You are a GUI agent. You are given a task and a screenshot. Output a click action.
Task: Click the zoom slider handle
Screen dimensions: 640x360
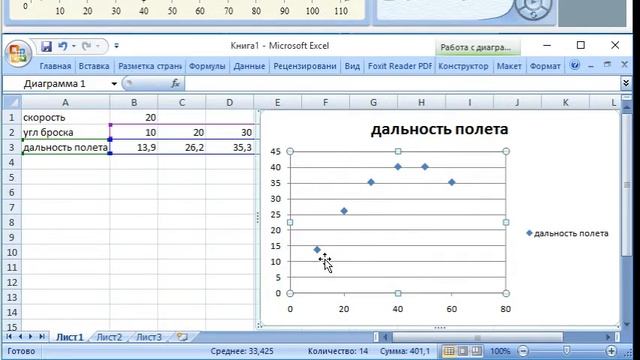[x=567, y=351]
